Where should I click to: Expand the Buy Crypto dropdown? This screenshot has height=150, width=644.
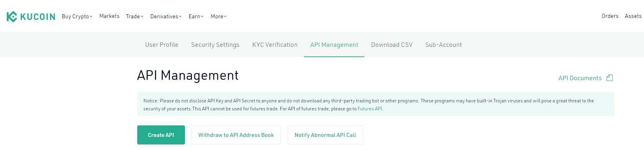coord(77,17)
